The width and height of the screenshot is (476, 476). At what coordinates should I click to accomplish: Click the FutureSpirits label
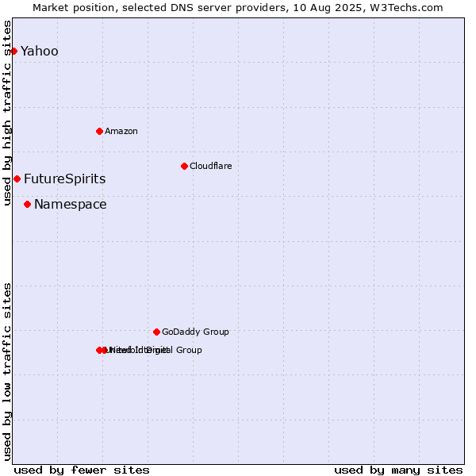coord(65,178)
